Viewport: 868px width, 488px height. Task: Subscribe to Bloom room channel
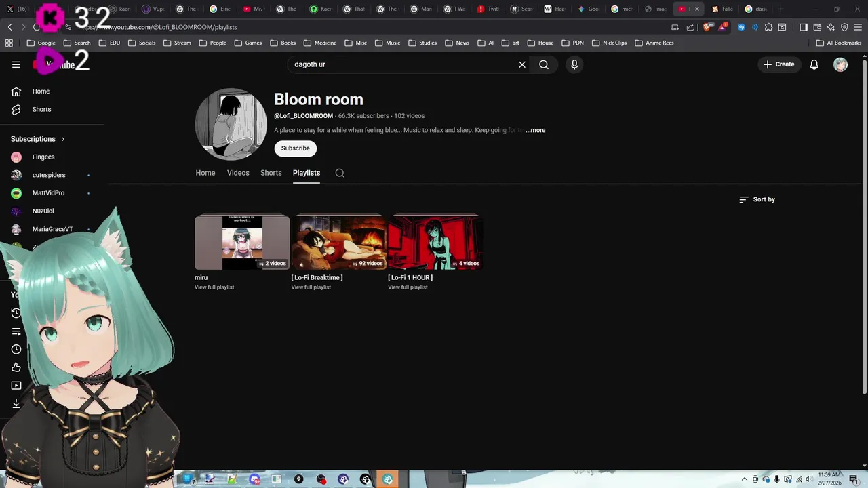click(296, 148)
